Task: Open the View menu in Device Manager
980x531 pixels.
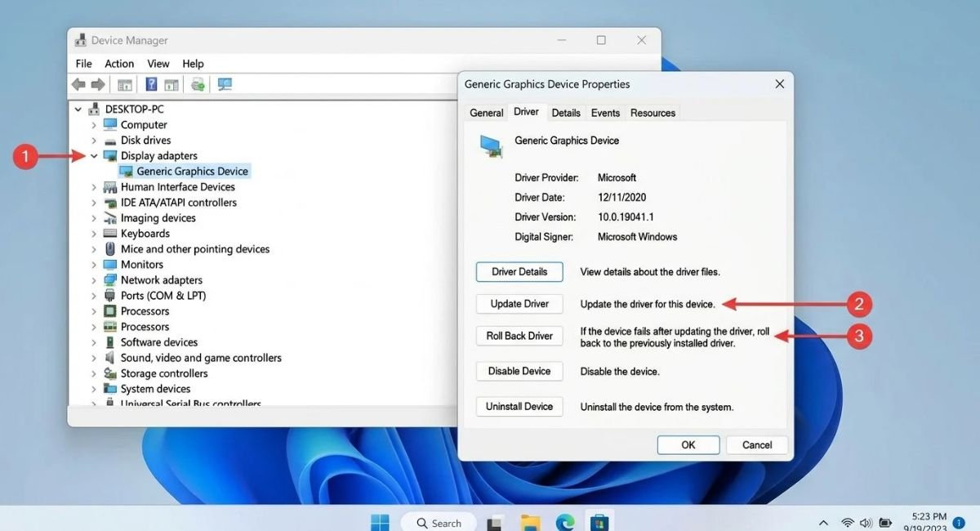Action: (158, 64)
